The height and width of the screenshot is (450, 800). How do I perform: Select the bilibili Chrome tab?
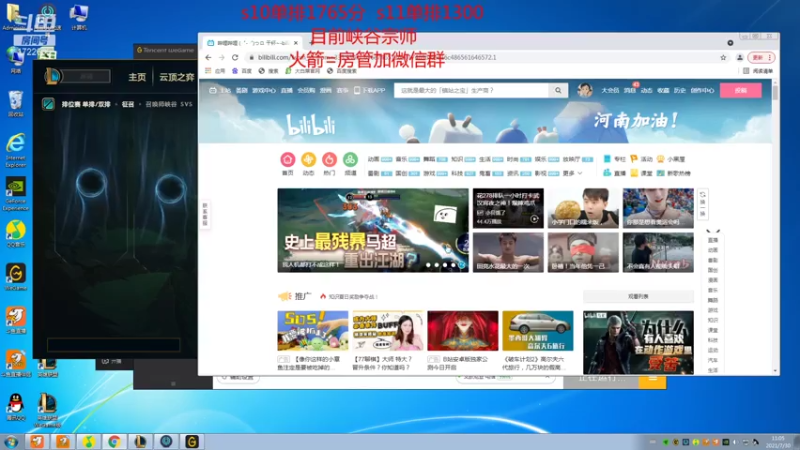[253, 43]
